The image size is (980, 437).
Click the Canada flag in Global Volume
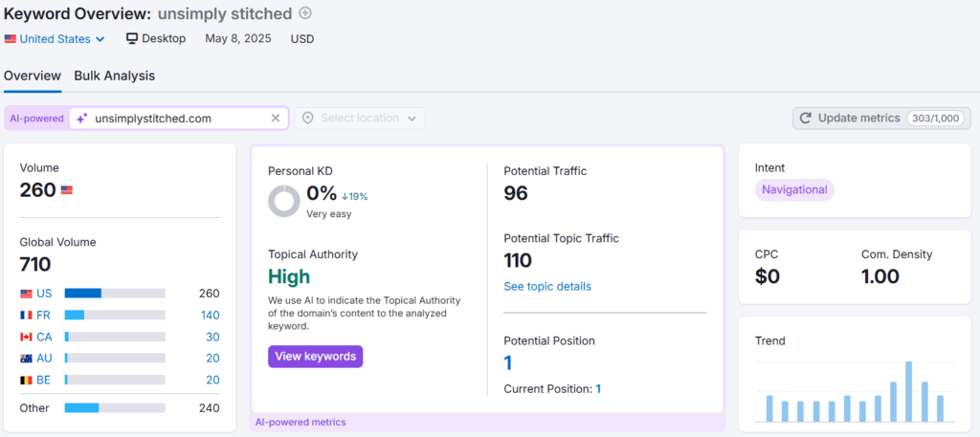[26, 338]
